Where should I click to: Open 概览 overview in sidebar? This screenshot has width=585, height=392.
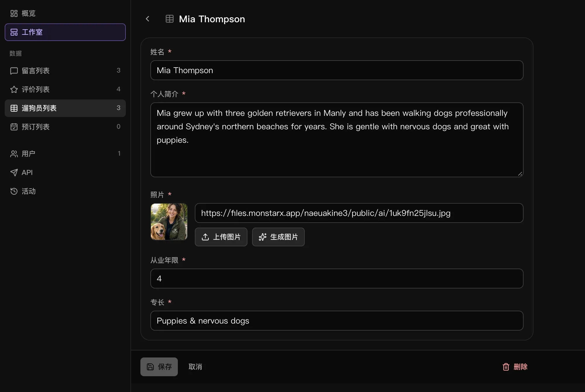(x=65, y=13)
